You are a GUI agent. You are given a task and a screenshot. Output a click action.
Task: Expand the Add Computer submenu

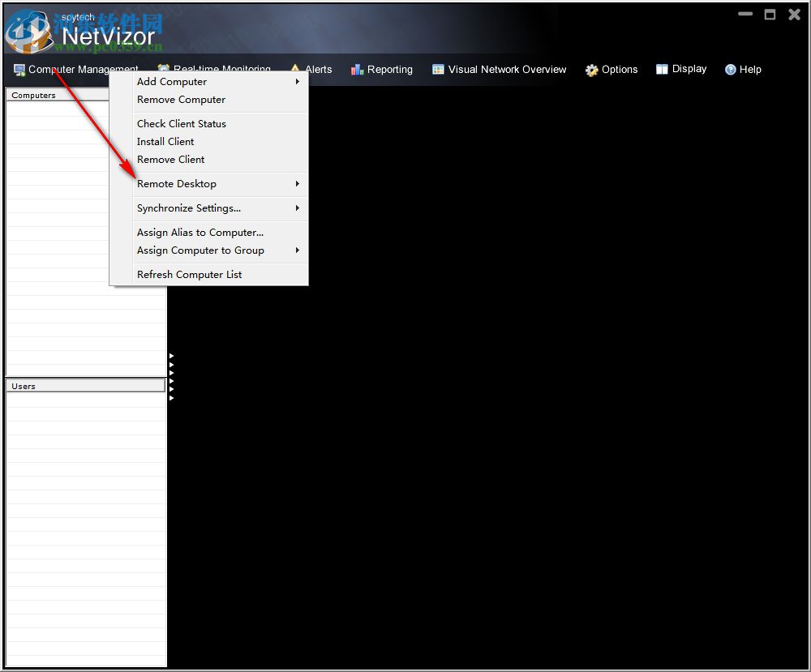tap(298, 82)
